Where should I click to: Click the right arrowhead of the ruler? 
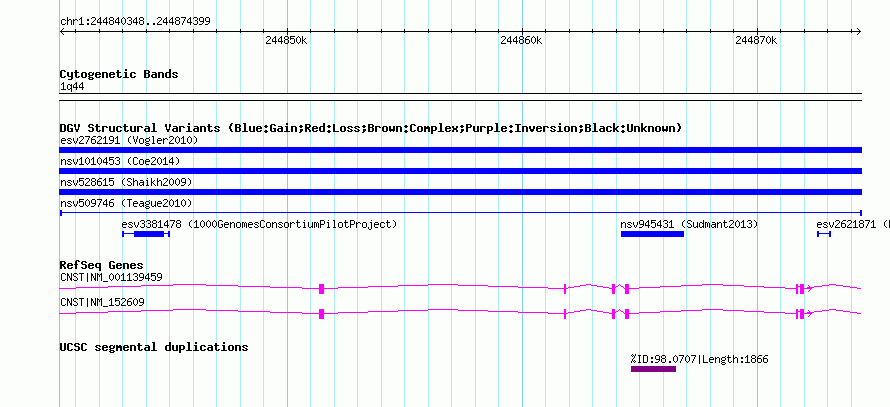coord(858,32)
